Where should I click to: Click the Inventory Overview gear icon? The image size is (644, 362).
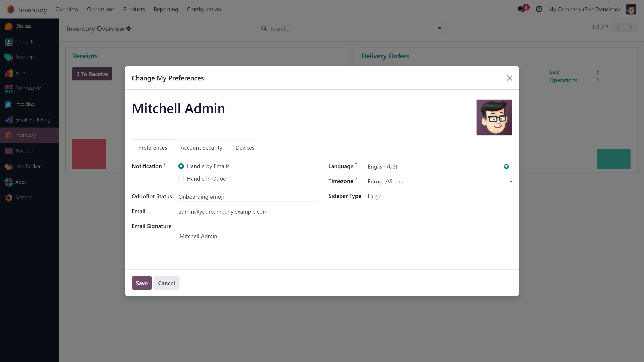pos(129,29)
